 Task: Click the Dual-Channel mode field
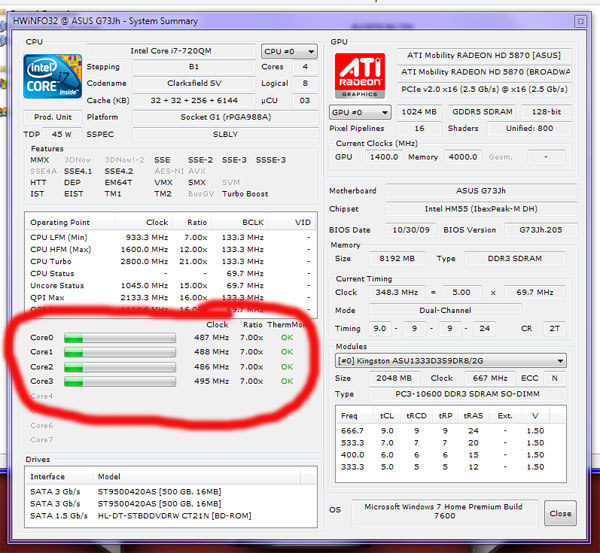coord(445,310)
